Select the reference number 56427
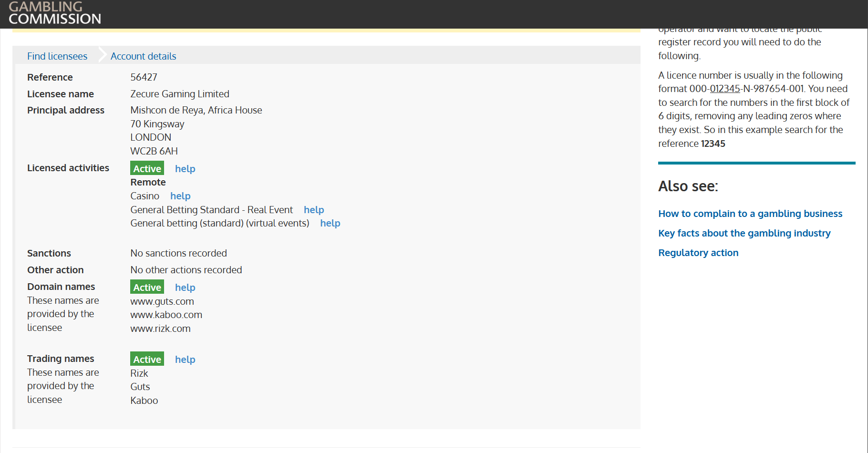This screenshot has height=453, width=868. click(x=144, y=77)
